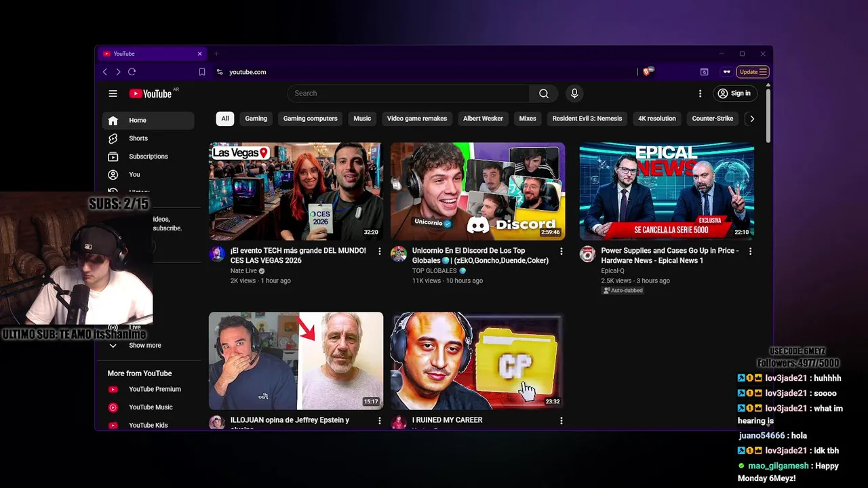Viewport: 868px width, 488px height.
Task: Select the 4K resolution chip
Action: click(657, 119)
